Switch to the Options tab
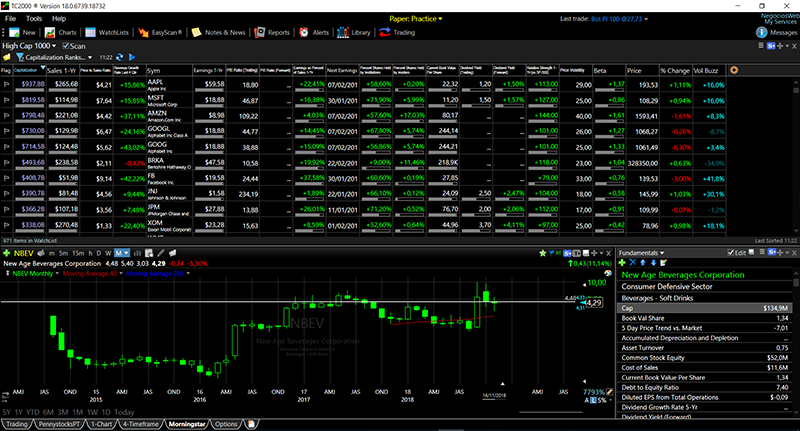This screenshot has height=431, width=800. click(226, 424)
